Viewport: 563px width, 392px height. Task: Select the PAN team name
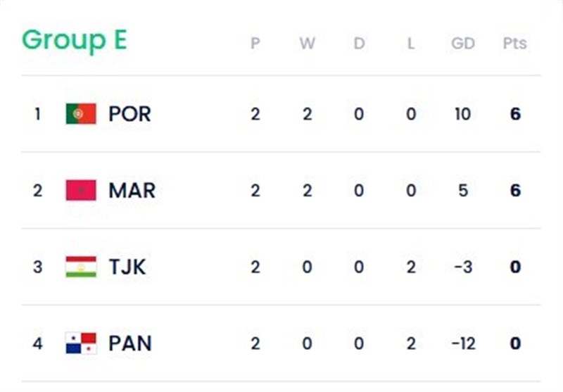click(x=130, y=344)
